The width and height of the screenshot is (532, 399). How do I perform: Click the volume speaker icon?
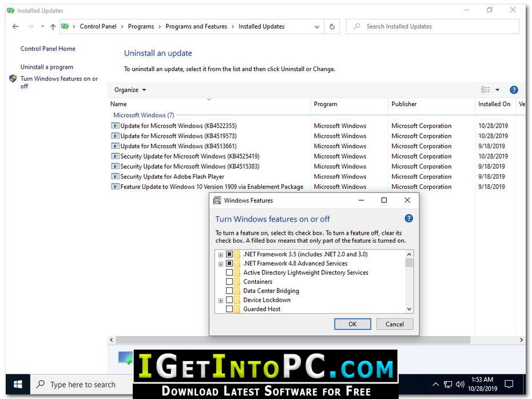460,384
